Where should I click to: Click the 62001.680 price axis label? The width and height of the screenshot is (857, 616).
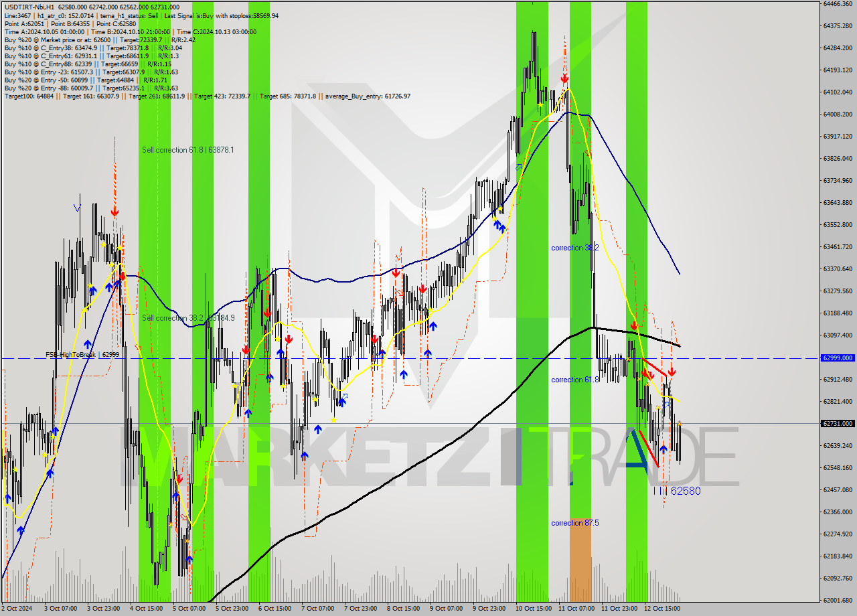tap(838, 600)
